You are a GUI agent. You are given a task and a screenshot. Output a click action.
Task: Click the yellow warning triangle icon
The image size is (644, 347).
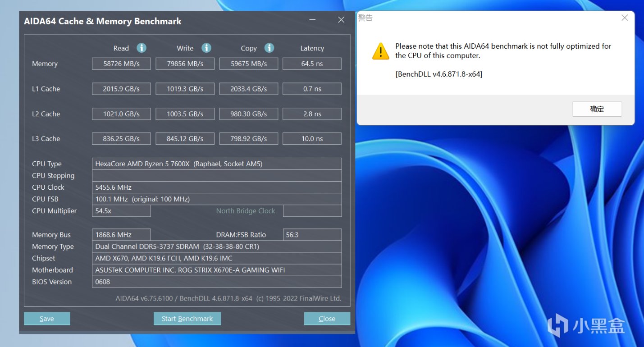coord(381,51)
